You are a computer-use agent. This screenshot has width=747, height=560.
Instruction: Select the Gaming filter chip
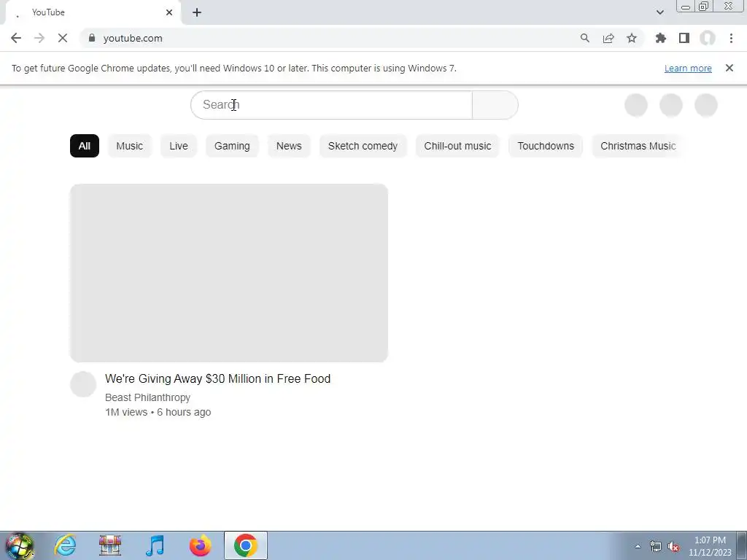(x=232, y=146)
